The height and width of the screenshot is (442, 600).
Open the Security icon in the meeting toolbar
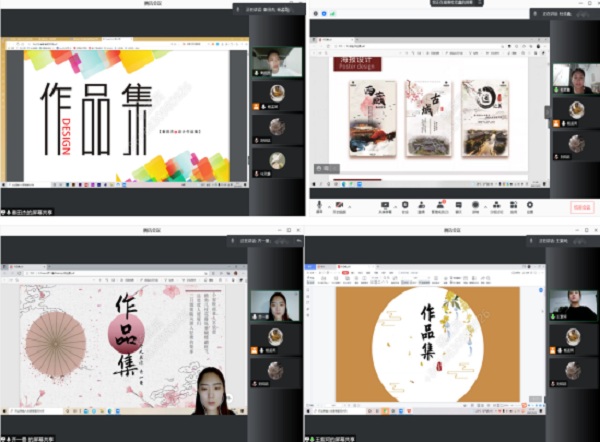pos(405,207)
